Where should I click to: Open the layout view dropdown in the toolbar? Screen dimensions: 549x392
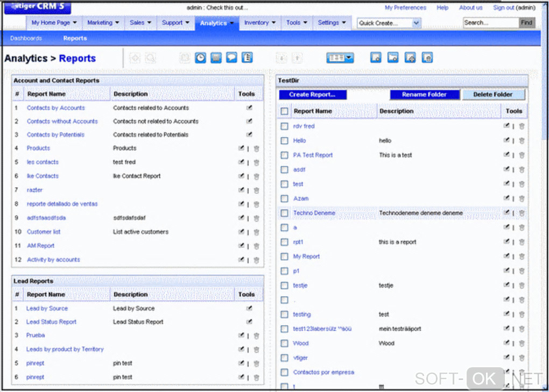coord(340,58)
